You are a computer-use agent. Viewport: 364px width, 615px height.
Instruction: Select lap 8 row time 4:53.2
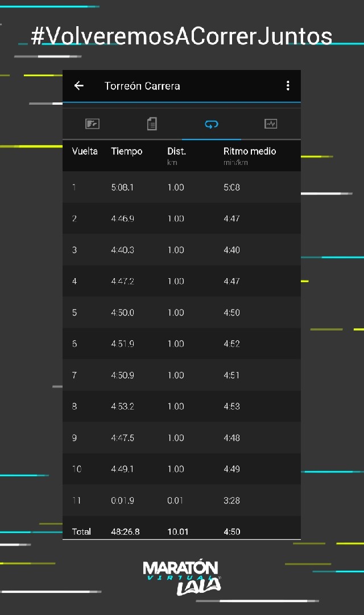pos(123,406)
